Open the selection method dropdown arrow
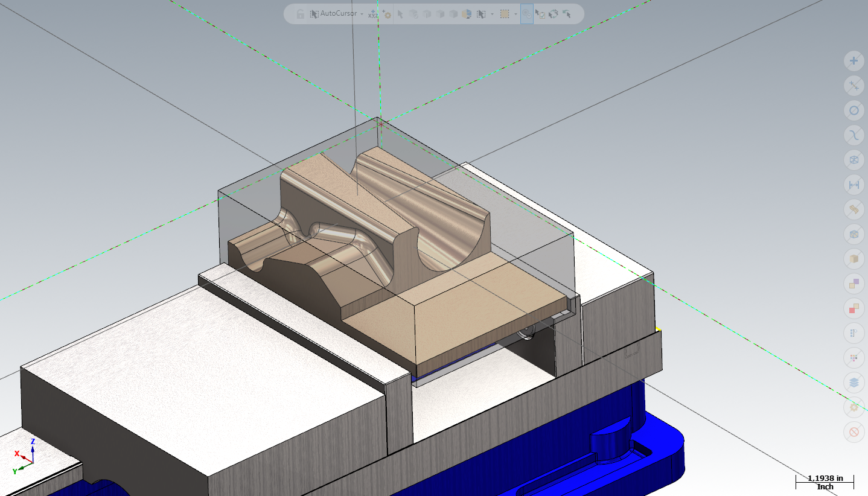Image resolution: width=868 pixels, height=496 pixels. (x=492, y=14)
